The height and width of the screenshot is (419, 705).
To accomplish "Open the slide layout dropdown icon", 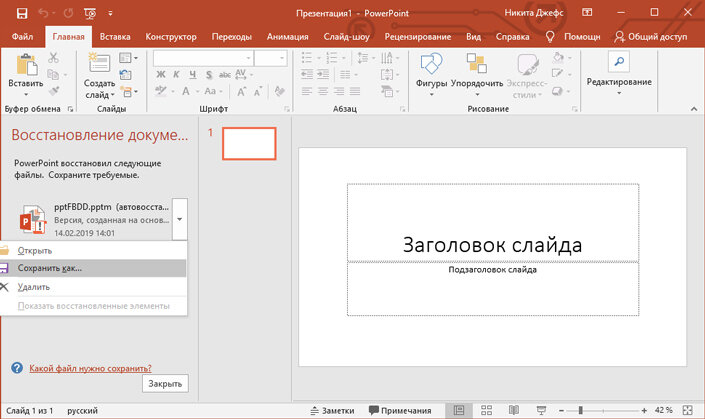I will point(128,58).
